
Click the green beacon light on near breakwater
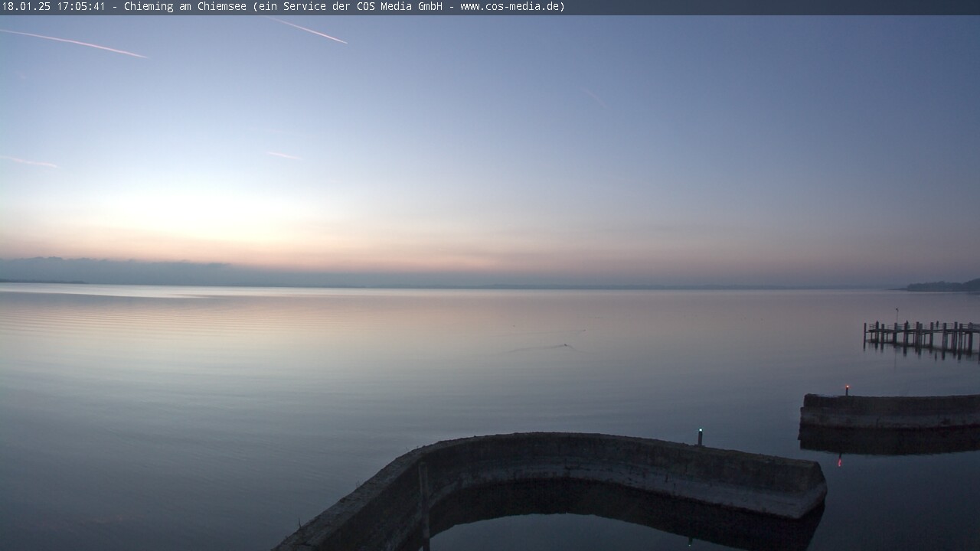click(x=700, y=432)
